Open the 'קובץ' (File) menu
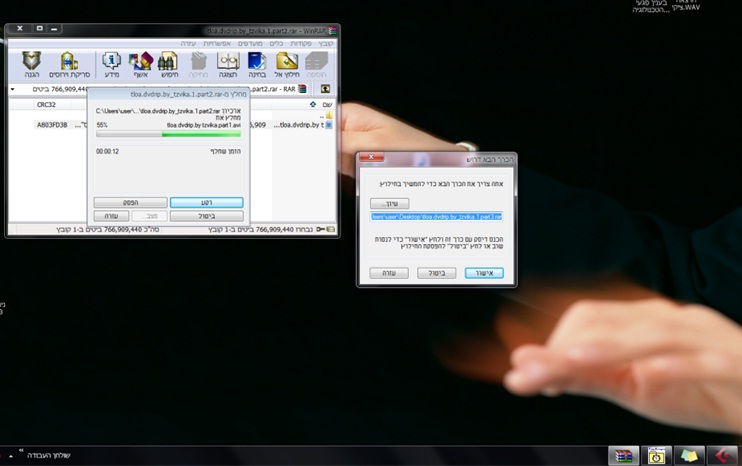 point(326,44)
